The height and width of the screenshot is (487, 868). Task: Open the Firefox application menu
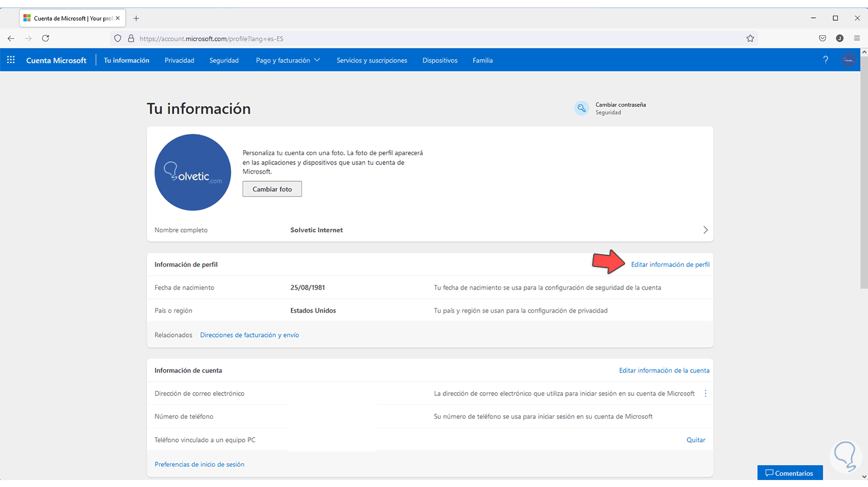coord(857,38)
